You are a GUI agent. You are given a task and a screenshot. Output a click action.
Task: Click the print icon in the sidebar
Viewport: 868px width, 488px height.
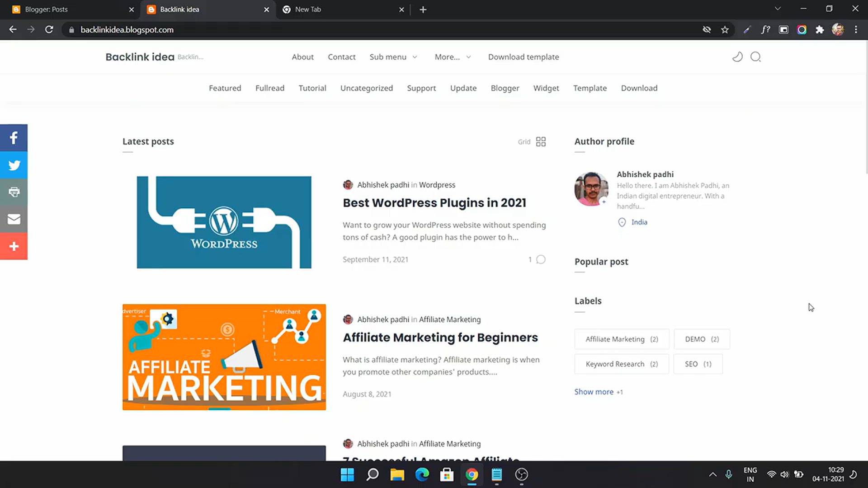pos(14,192)
